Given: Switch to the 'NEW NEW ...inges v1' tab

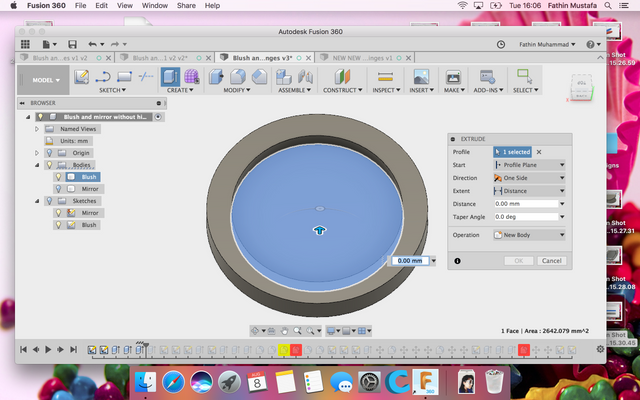Looking at the screenshot, I should (362, 58).
